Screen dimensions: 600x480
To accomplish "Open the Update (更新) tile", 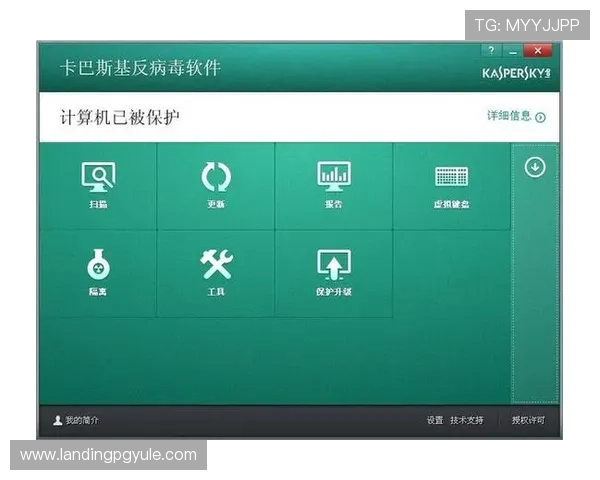I will point(216,186).
